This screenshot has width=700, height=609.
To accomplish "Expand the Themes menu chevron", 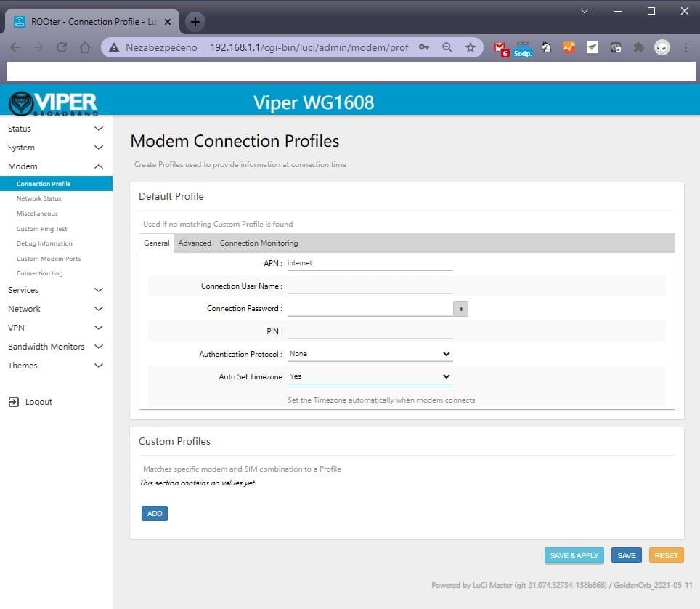I will 99,366.
